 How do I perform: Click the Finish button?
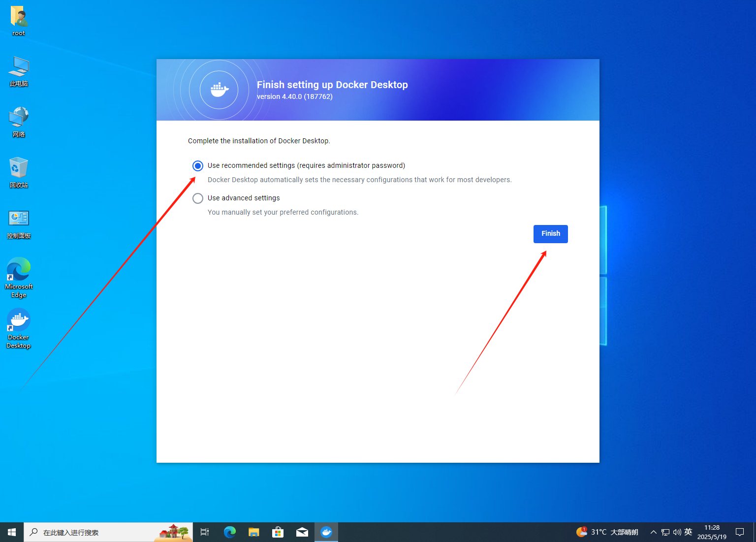point(551,234)
